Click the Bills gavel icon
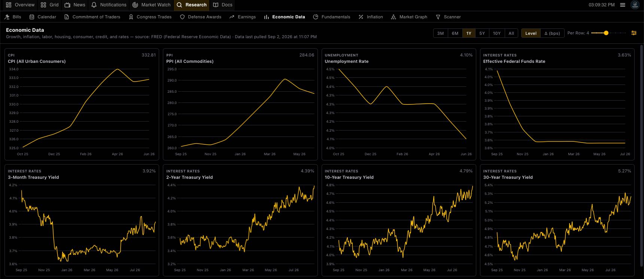 tap(7, 17)
